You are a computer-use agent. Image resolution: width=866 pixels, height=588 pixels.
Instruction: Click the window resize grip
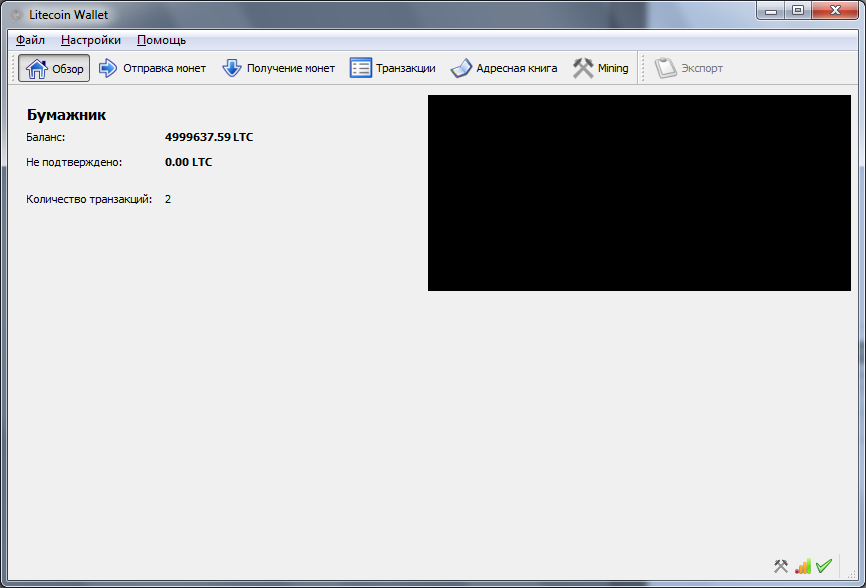tap(851, 574)
